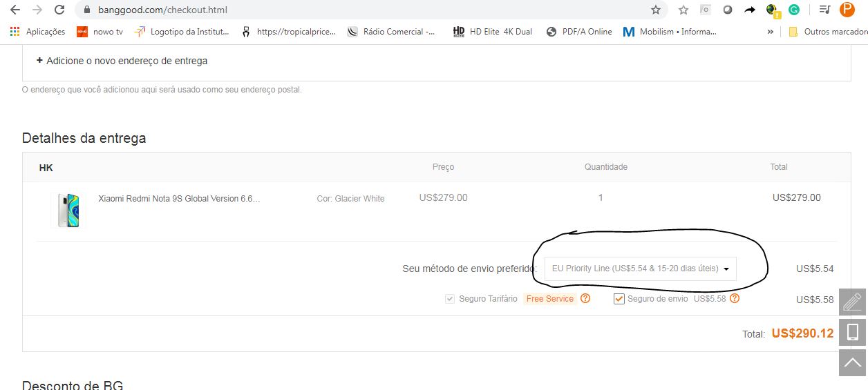The height and width of the screenshot is (390, 868).
Task: Show Seguro de envio help question mark
Action: point(735,299)
